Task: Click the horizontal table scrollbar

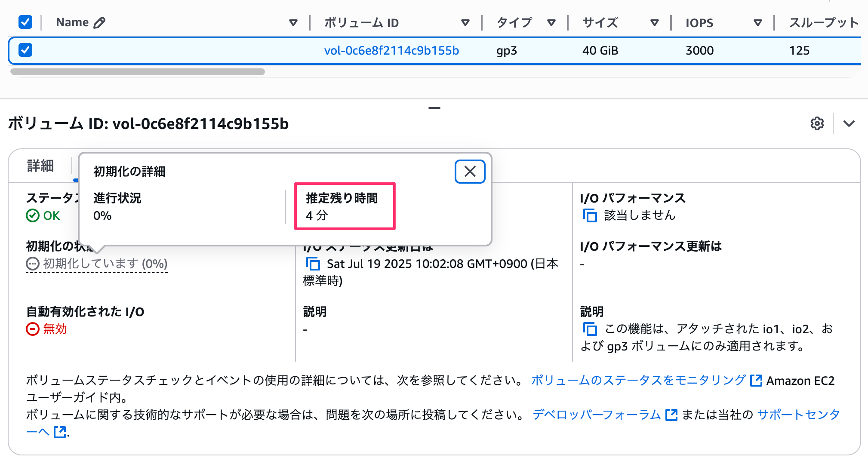Action: pyautogui.click(x=138, y=72)
